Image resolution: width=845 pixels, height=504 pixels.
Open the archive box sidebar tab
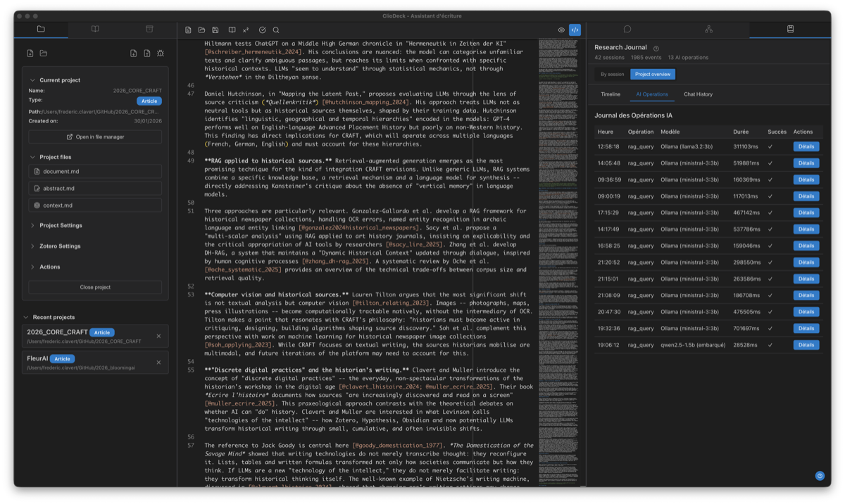(x=149, y=30)
